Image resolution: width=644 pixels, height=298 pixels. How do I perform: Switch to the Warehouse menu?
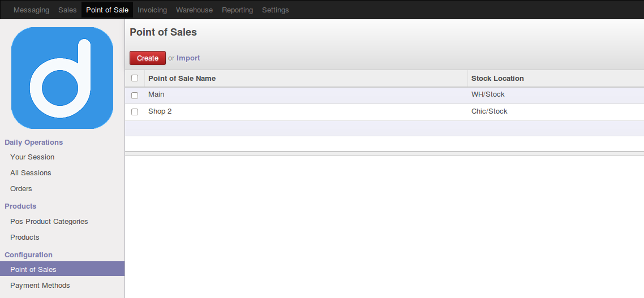pos(194,10)
